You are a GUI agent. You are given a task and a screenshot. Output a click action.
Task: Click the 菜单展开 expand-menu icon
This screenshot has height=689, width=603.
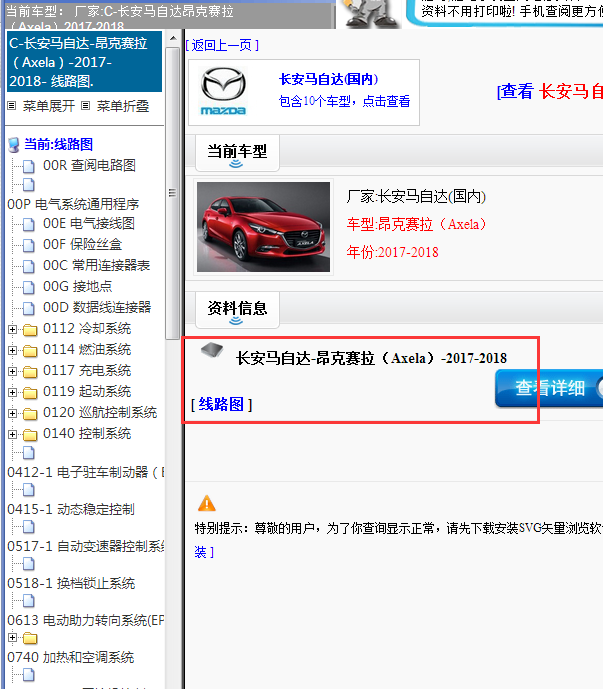12,106
